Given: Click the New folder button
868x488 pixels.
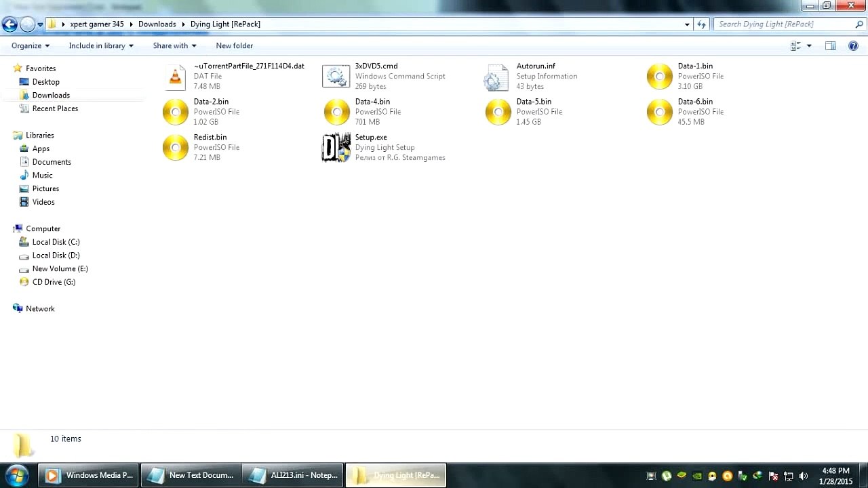Looking at the screenshot, I should click(x=235, y=45).
